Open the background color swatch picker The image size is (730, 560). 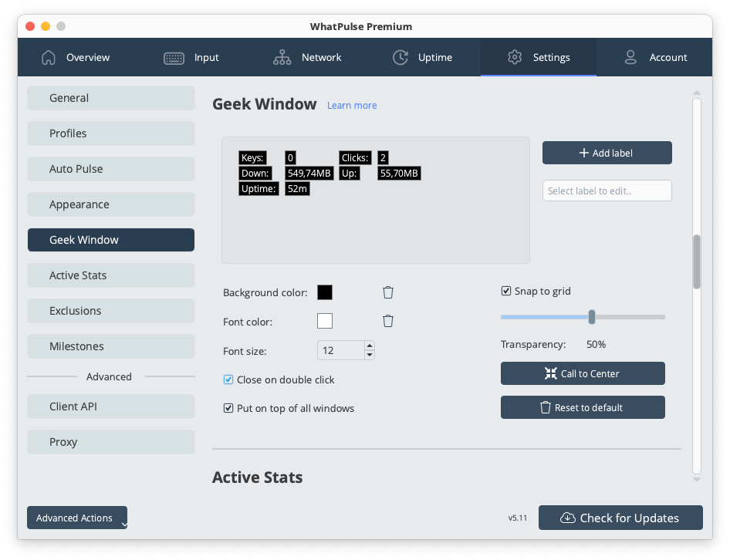pos(325,292)
